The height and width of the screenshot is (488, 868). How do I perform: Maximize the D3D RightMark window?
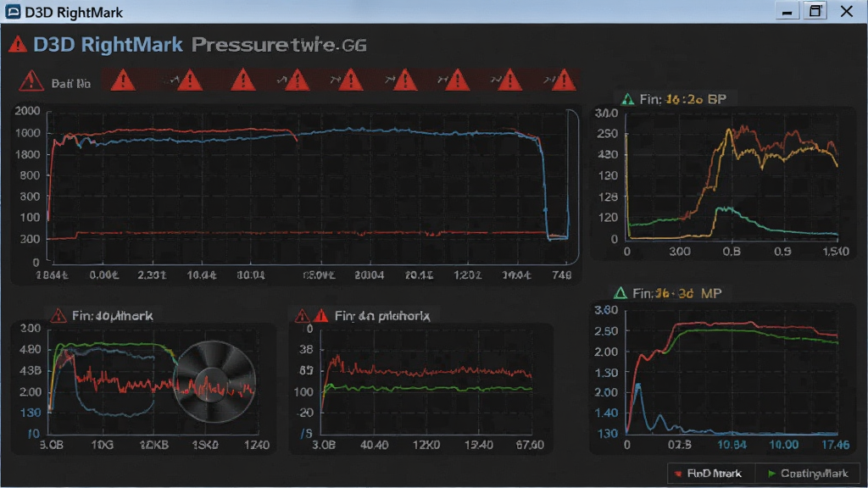[815, 11]
